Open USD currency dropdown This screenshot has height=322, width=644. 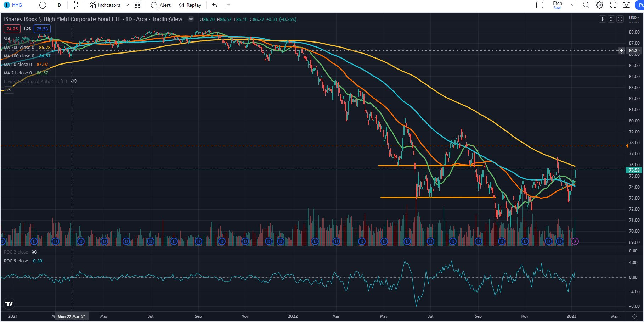tap(634, 17)
